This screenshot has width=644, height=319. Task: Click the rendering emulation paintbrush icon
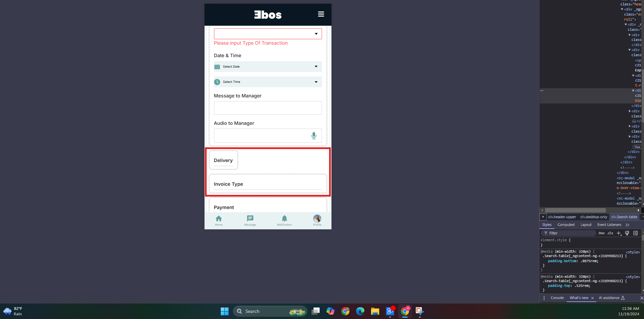click(627, 233)
